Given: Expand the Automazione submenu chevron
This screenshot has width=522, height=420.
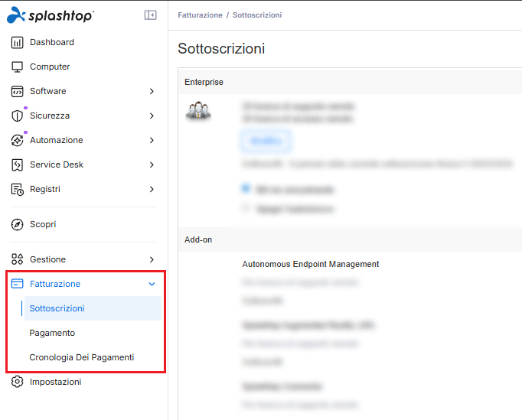Looking at the screenshot, I should [x=152, y=140].
